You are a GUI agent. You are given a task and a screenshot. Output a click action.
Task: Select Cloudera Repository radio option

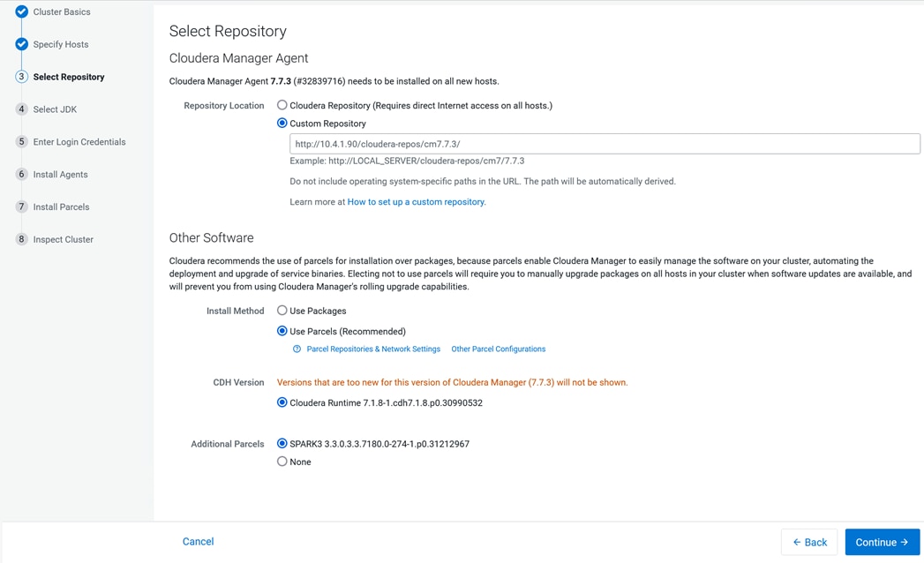[282, 105]
